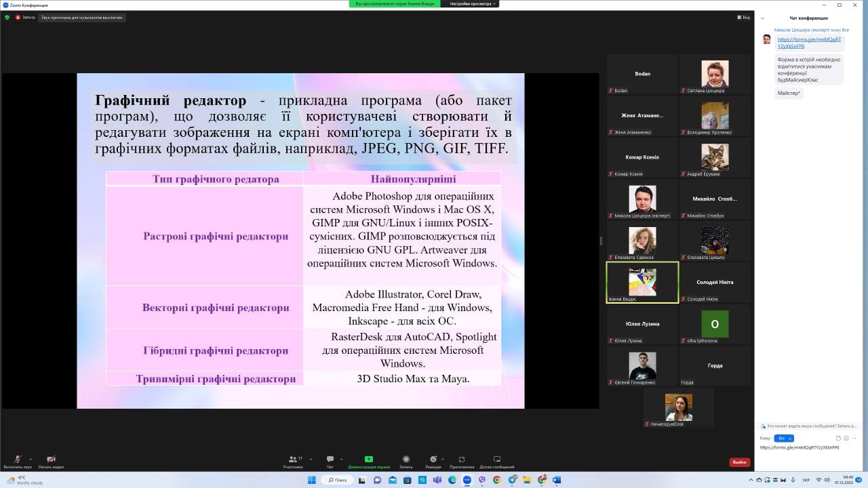Open Microsoft Word from taskbar

(x=557, y=480)
